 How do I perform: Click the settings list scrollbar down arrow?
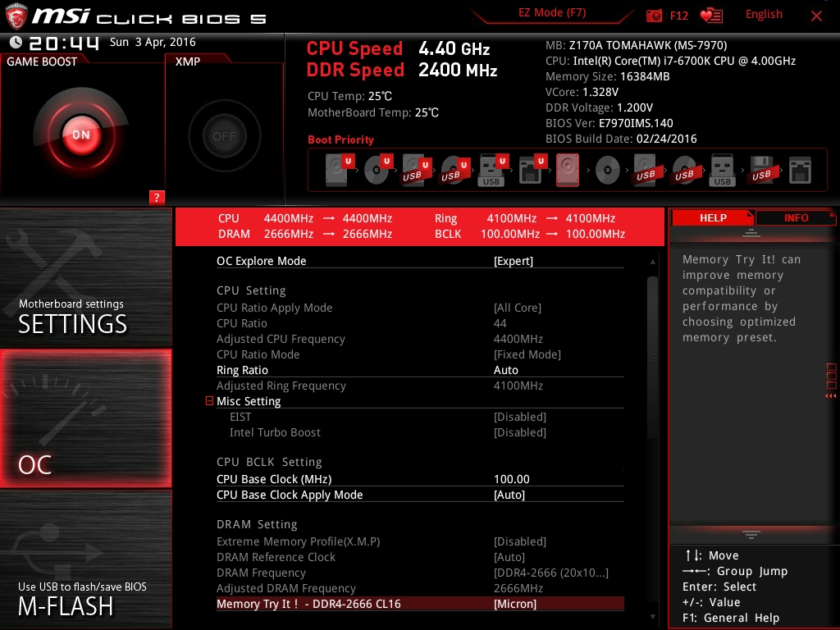[652, 617]
